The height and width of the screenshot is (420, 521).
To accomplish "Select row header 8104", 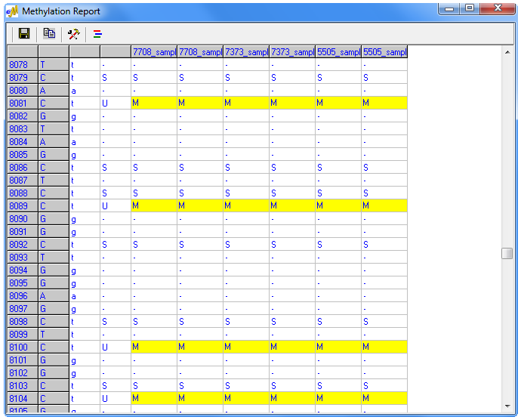I will click(23, 398).
